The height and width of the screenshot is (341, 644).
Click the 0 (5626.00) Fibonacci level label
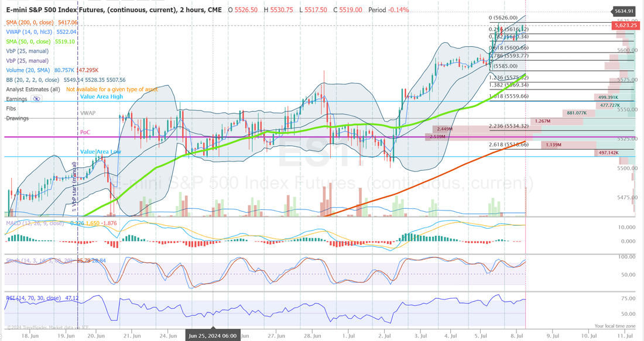[503, 18]
